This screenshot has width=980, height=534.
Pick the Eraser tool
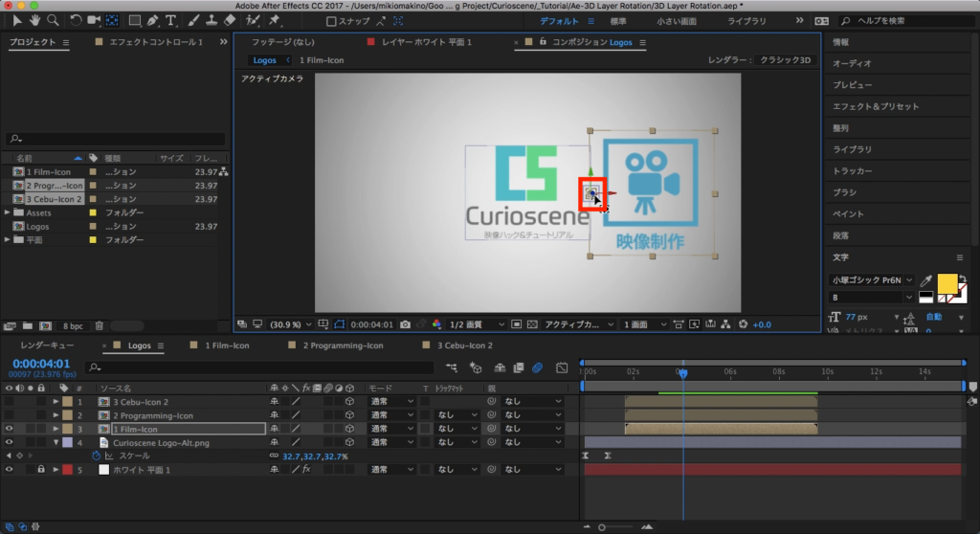(228, 20)
